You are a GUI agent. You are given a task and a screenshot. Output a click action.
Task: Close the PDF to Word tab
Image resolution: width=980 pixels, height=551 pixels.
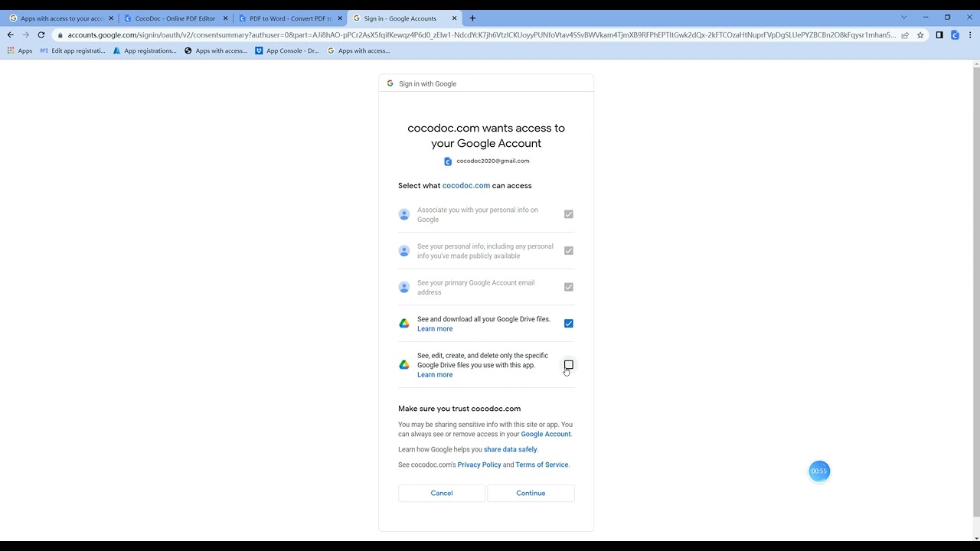(340, 18)
